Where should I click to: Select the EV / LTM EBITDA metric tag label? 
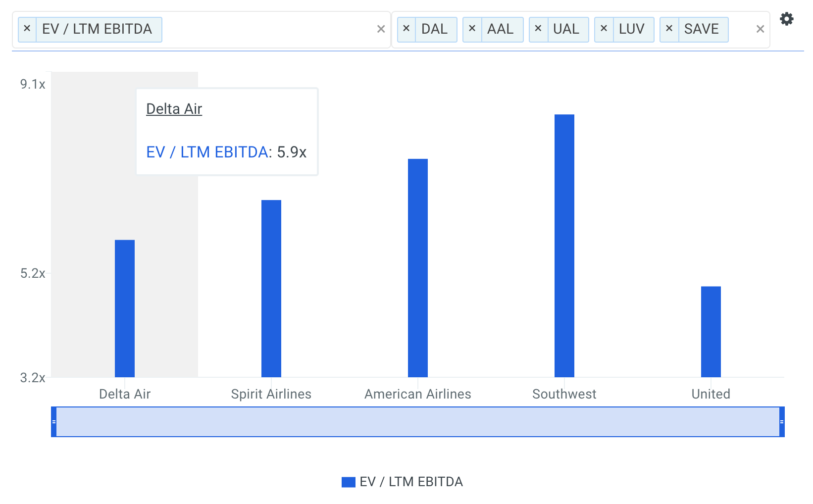click(98, 29)
